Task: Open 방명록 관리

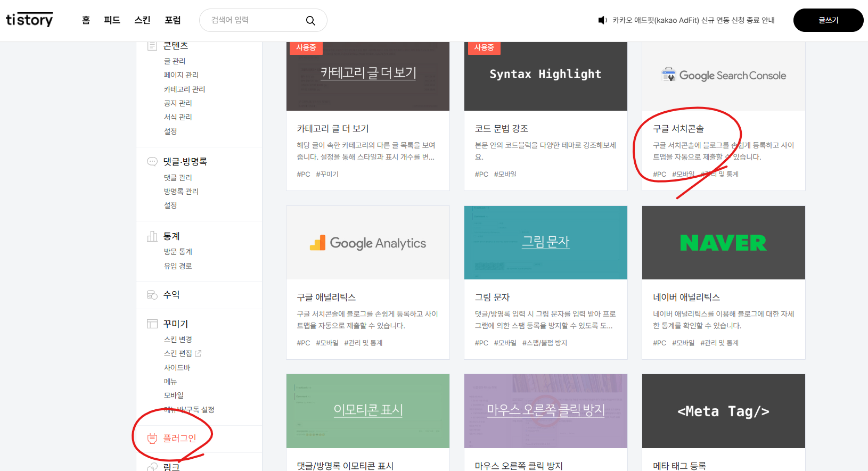Action: coord(181,192)
